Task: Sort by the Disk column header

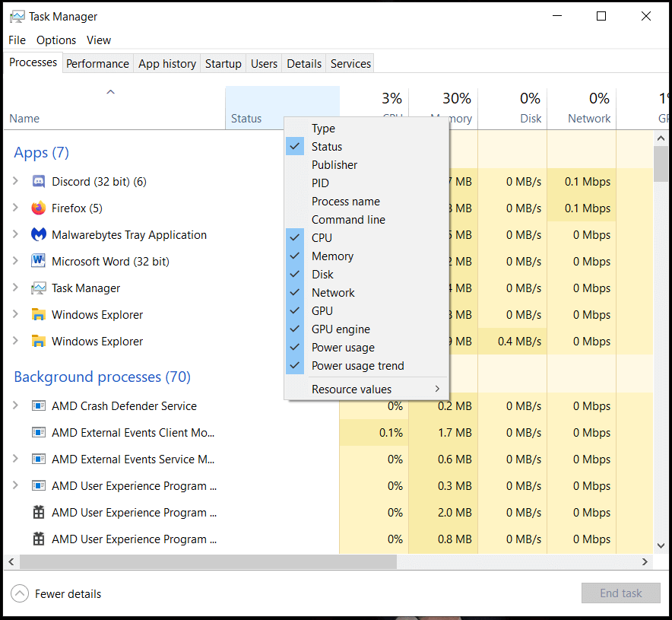Action: 512,107
